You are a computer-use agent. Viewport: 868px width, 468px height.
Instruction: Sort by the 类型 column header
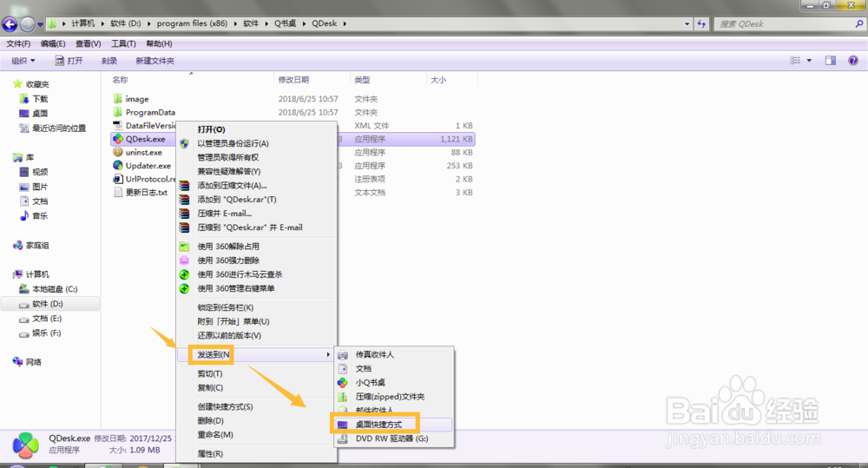362,80
